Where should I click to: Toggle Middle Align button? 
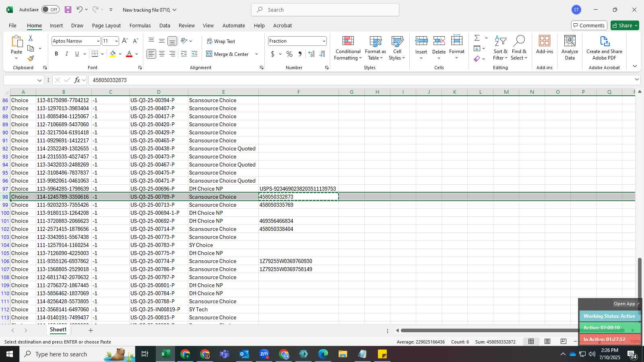pyautogui.click(x=162, y=41)
